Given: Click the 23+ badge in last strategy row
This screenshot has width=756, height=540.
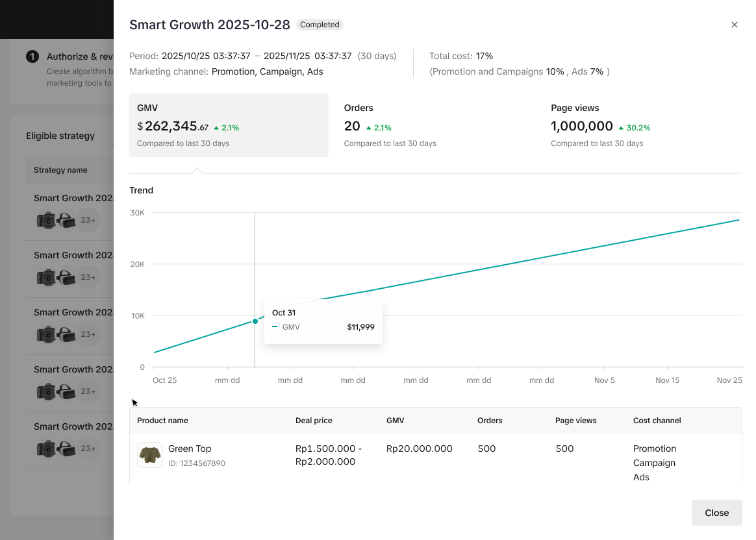Looking at the screenshot, I should [x=88, y=448].
